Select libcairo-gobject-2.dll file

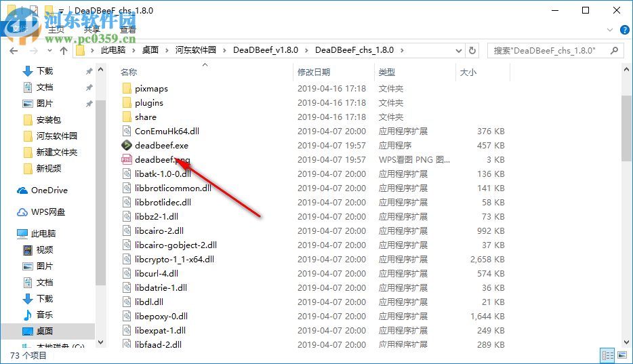176,245
